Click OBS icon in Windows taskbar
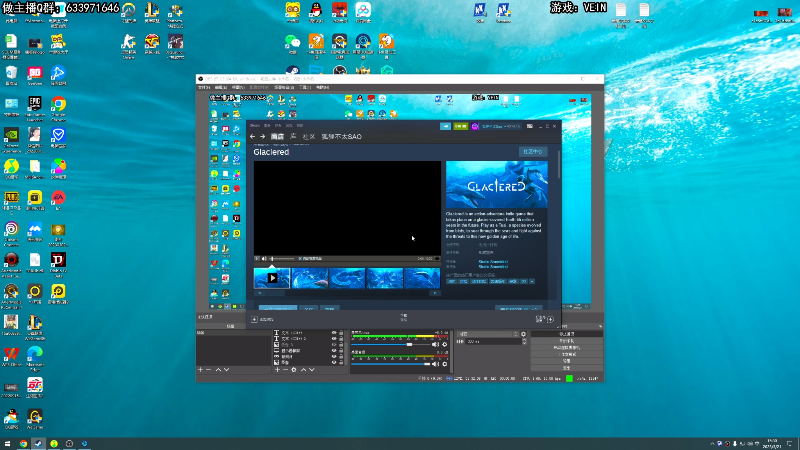The image size is (800, 450). (69, 443)
